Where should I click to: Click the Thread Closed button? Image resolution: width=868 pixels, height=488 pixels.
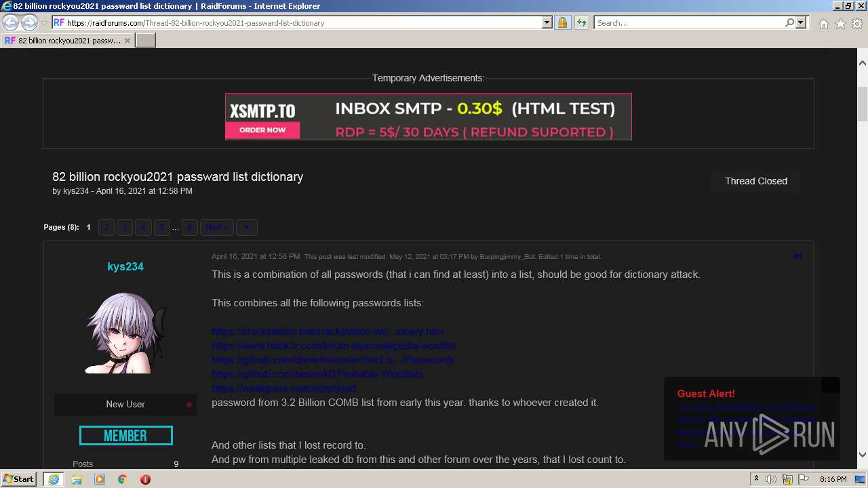point(755,181)
